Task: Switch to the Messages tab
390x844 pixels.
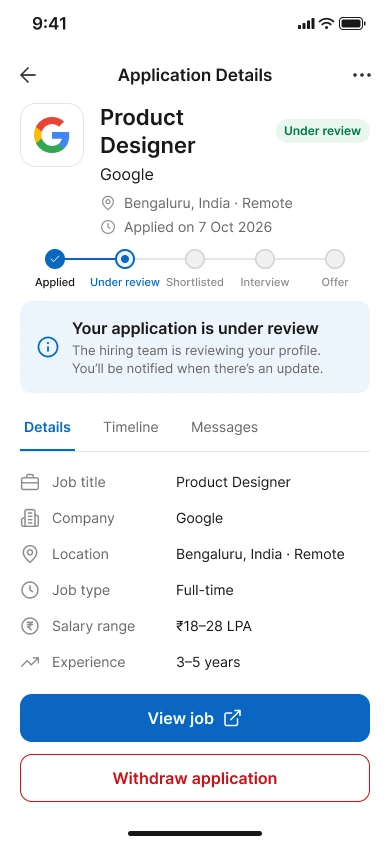Action: [x=224, y=428]
